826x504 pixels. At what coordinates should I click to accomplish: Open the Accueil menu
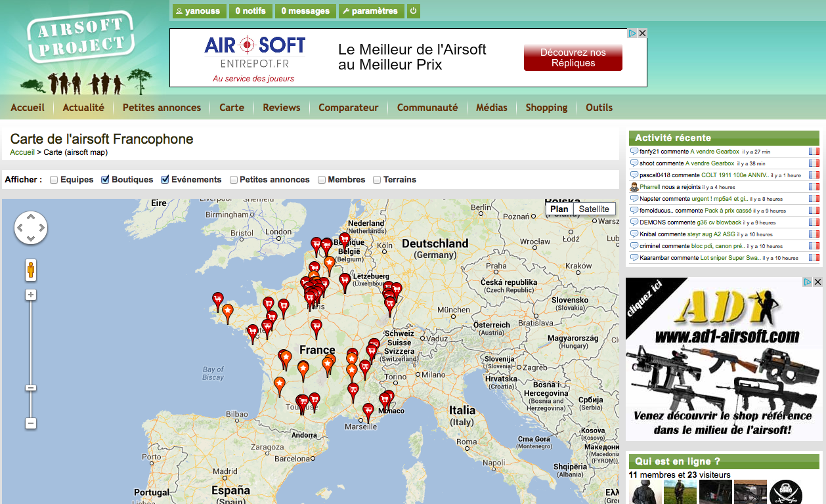click(x=28, y=108)
